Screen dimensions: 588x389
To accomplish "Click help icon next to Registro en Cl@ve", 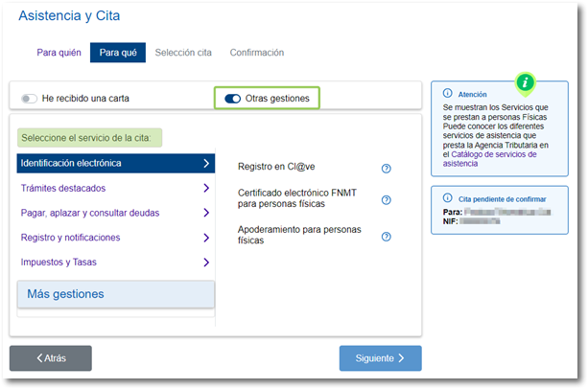I will 386,168.
